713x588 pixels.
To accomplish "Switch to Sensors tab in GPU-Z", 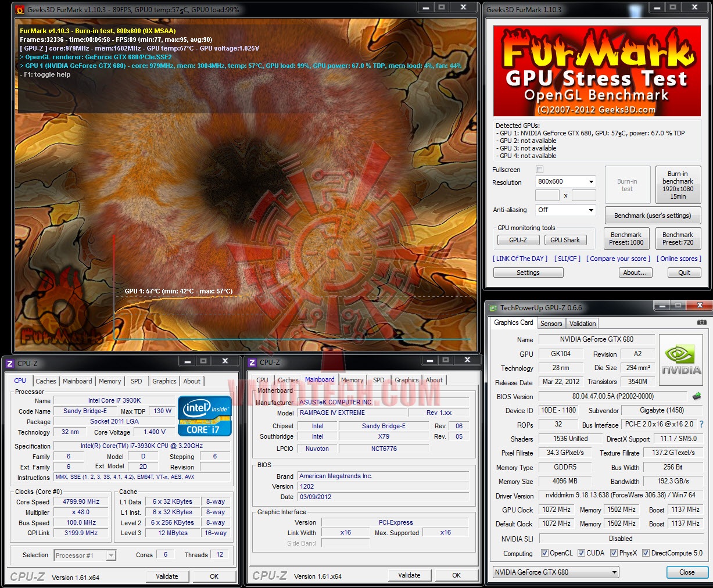I will point(551,324).
